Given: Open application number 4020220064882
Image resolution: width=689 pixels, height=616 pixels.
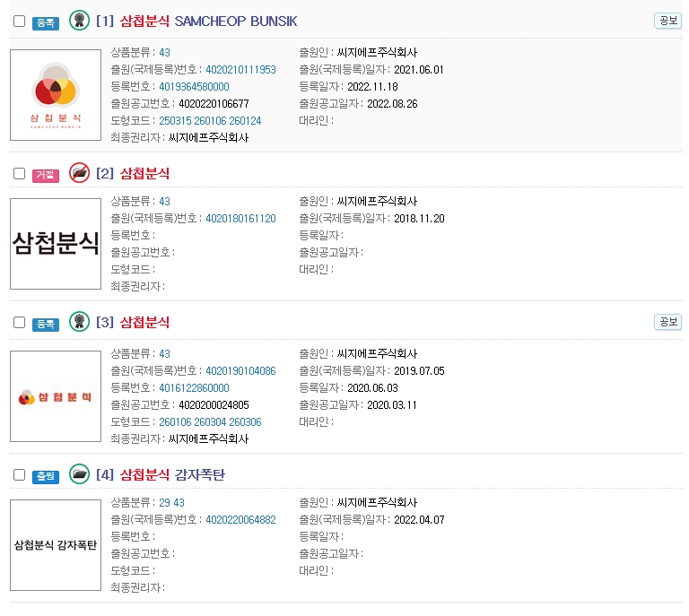Looking at the screenshot, I should [240, 520].
